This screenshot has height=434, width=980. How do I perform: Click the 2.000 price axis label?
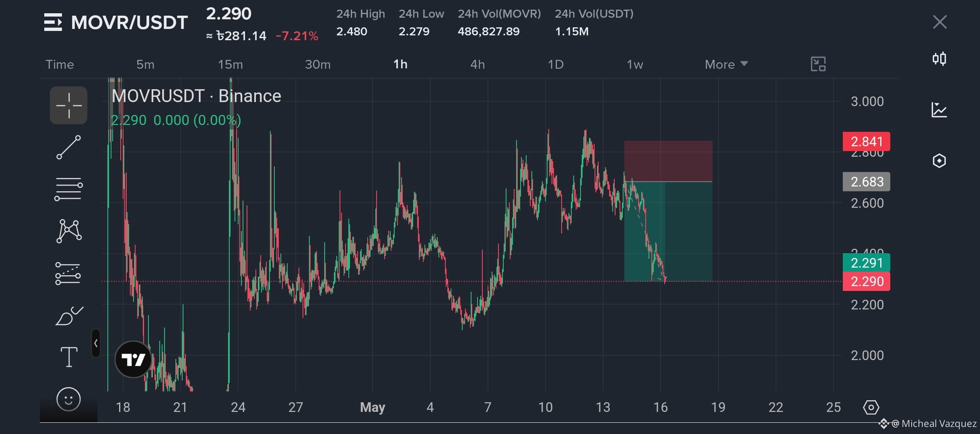point(867,355)
